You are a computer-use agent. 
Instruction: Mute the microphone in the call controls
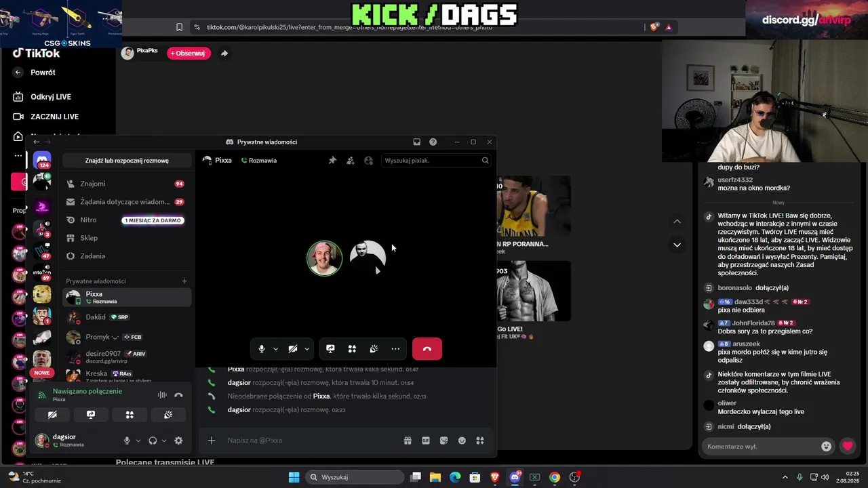pyautogui.click(x=262, y=349)
